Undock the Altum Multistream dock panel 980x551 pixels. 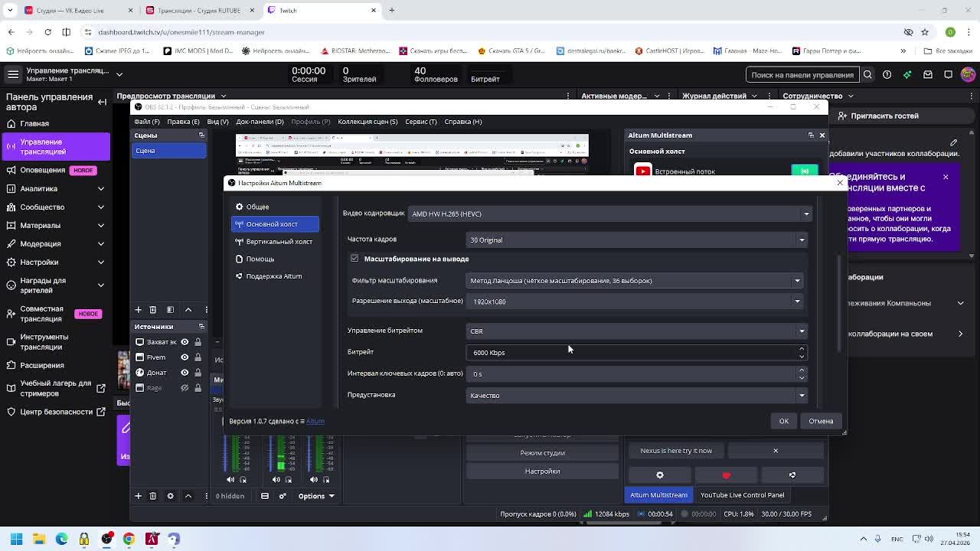coord(811,135)
